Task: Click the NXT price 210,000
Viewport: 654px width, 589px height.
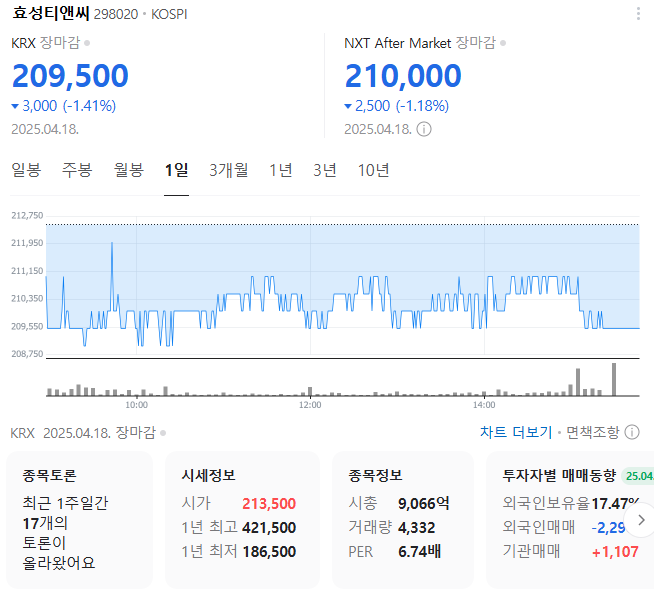Action: click(403, 76)
